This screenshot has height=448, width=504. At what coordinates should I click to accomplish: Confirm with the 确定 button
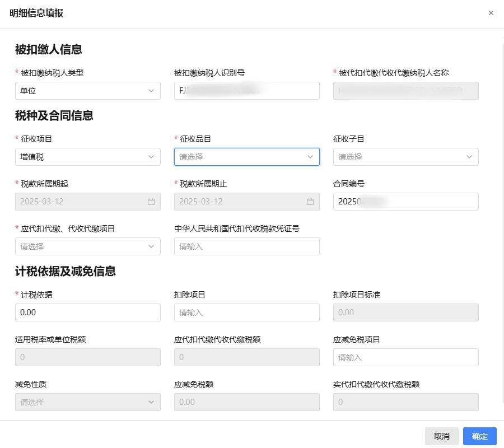click(479, 436)
